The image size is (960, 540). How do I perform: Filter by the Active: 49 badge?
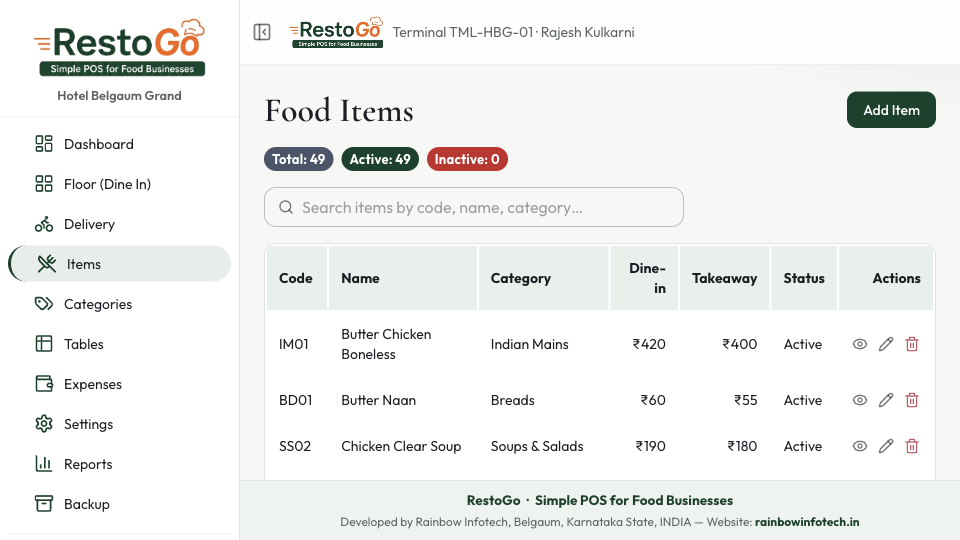380,159
